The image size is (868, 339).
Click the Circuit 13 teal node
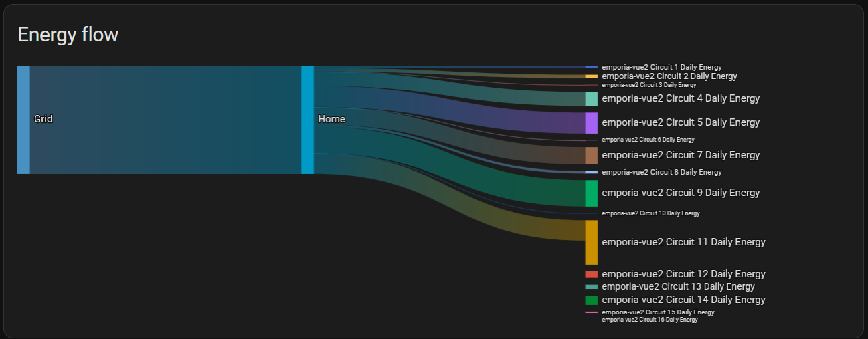pos(591,287)
